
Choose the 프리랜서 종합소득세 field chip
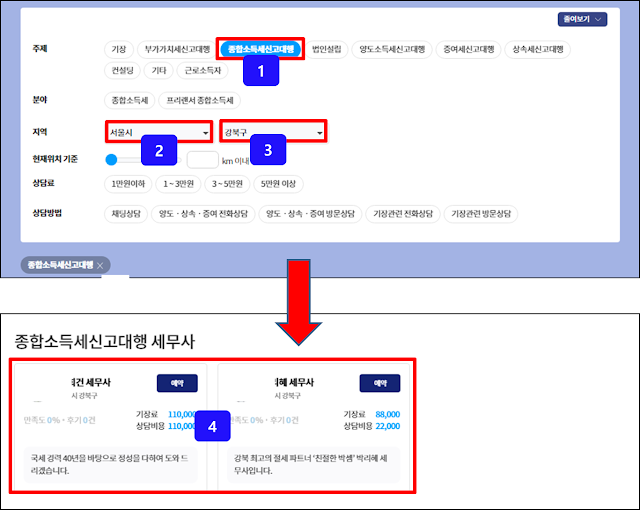pyautogui.click(x=200, y=100)
